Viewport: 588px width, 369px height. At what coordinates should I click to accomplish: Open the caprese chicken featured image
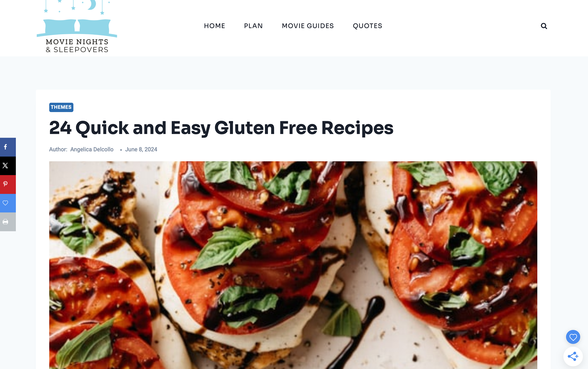(293, 265)
